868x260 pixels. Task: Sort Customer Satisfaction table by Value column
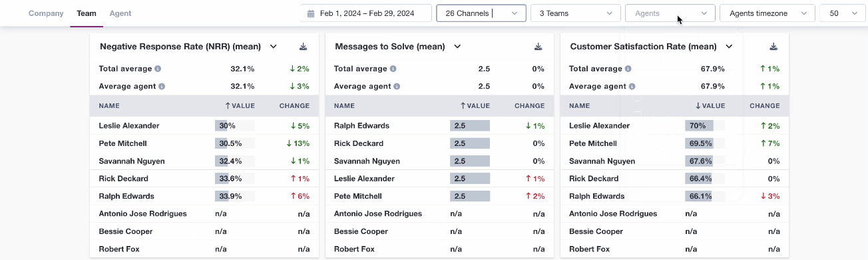click(710, 105)
